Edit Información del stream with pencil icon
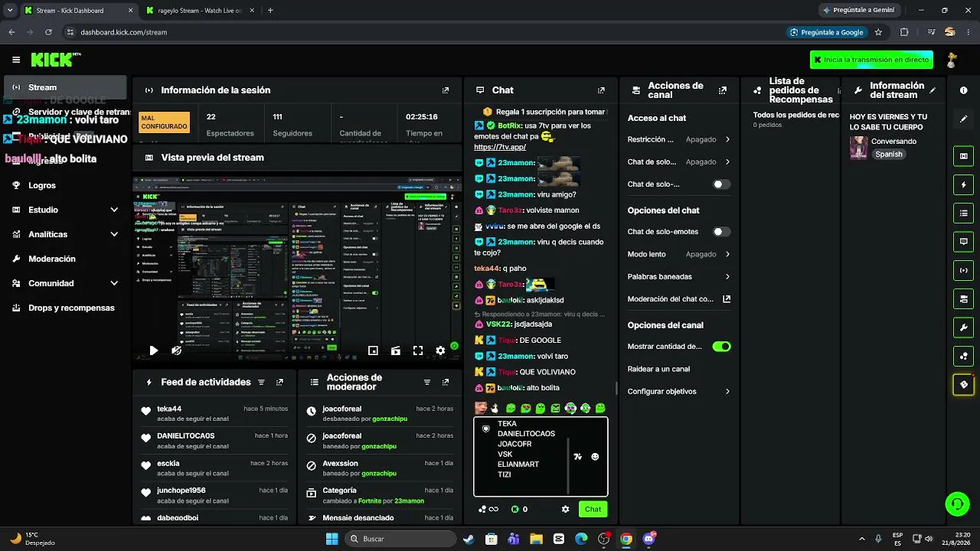 (x=933, y=90)
